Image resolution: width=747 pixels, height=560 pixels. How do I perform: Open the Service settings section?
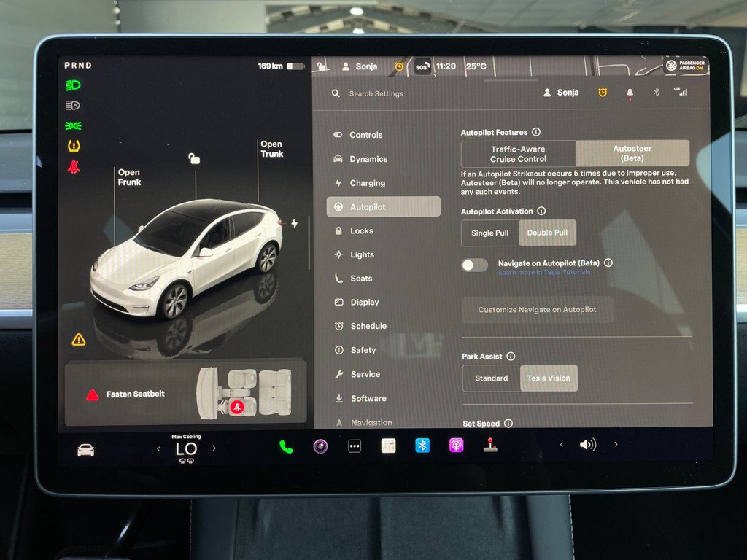pos(383,374)
